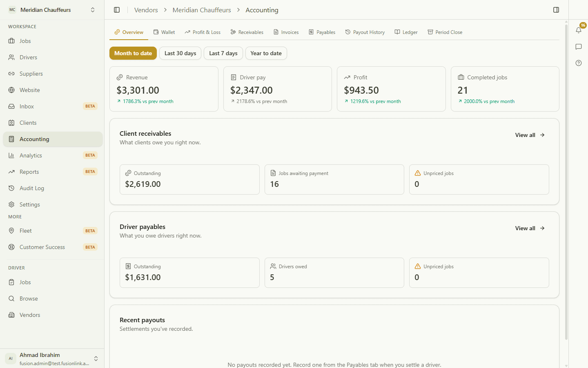
Task: Click the help question mark icon
Action: [x=579, y=63]
